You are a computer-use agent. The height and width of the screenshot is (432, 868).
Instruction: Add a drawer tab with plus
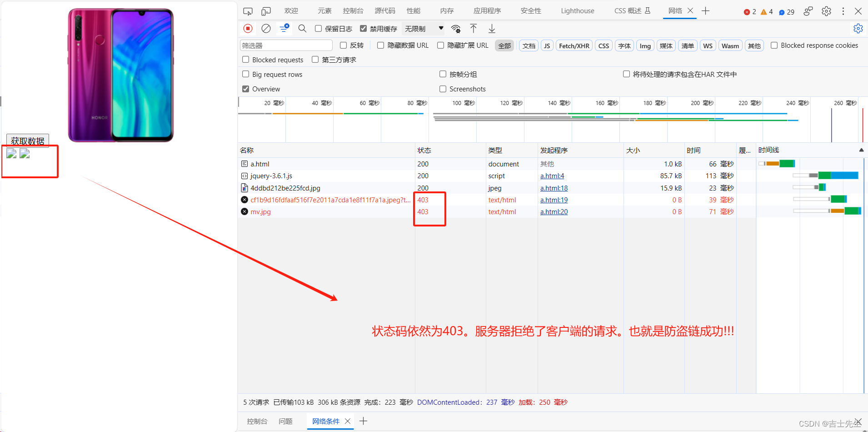(x=363, y=421)
